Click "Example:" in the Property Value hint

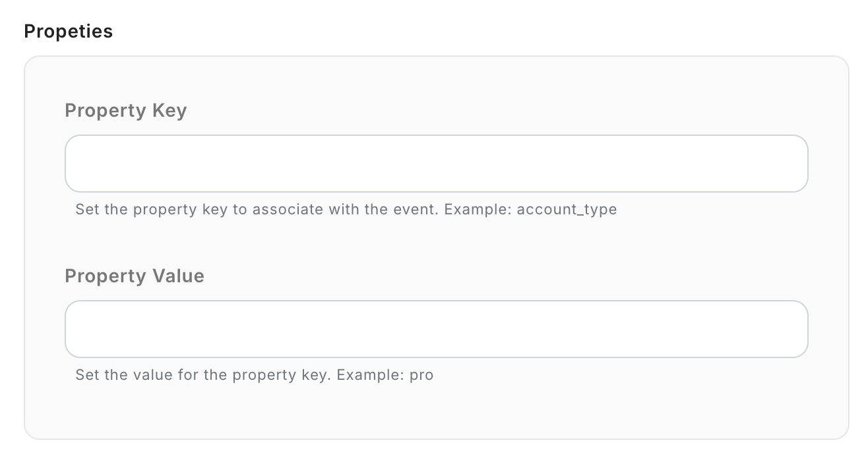(370, 375)
